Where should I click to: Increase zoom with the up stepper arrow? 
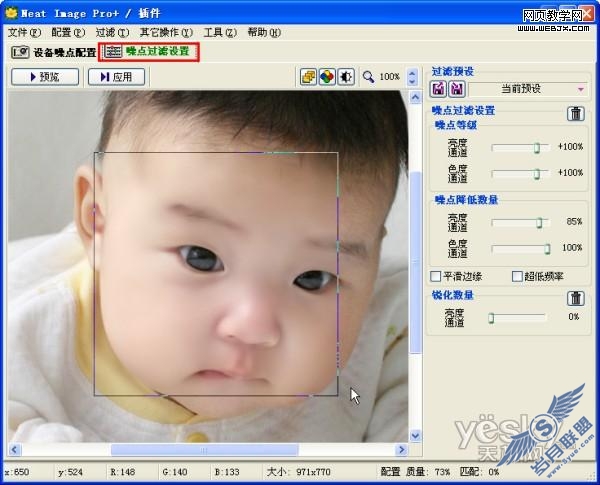coord(412,73)
